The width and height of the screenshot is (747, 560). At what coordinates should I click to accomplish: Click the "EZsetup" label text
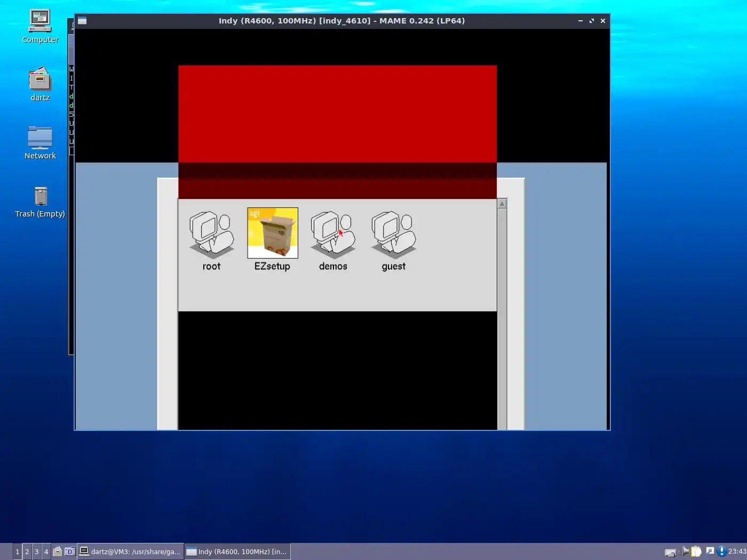click(272, 266)
